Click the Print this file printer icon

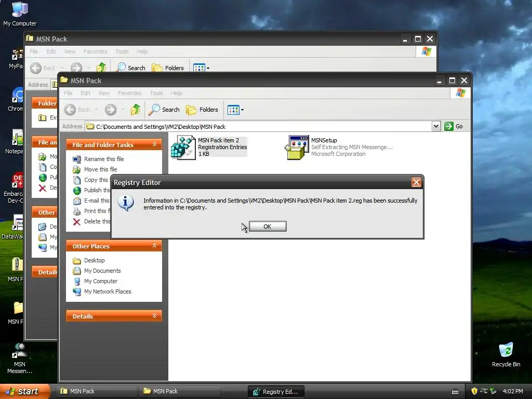[77, 211]
